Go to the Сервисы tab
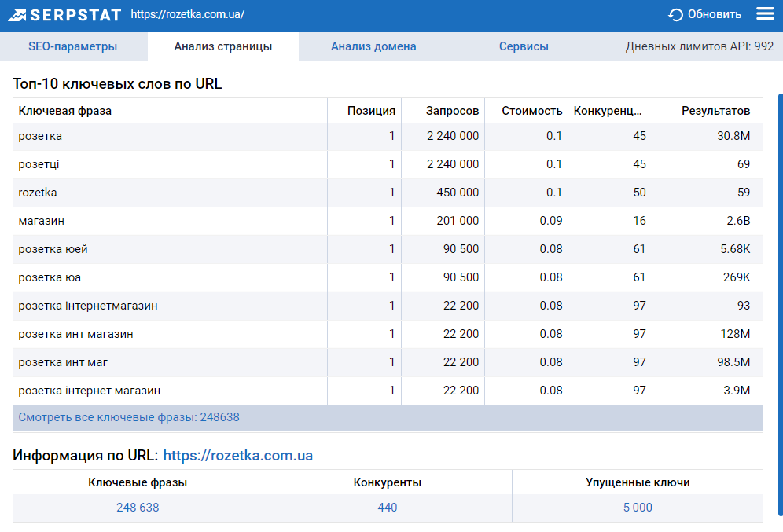The height and width of the screenshot is (532, 783). pyautogui.click(x=524, y=46)
